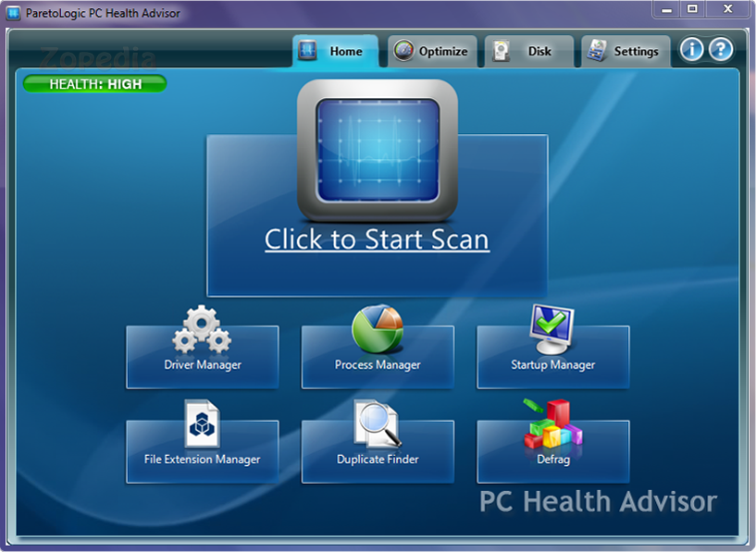Open the Driver Manager button

tap(203, 357)
